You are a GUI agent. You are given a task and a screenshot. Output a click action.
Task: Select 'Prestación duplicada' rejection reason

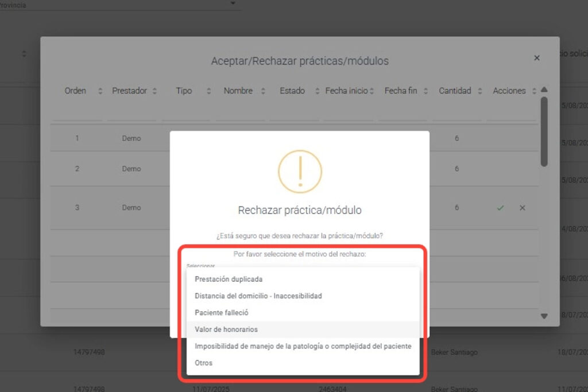pos(229,280)
